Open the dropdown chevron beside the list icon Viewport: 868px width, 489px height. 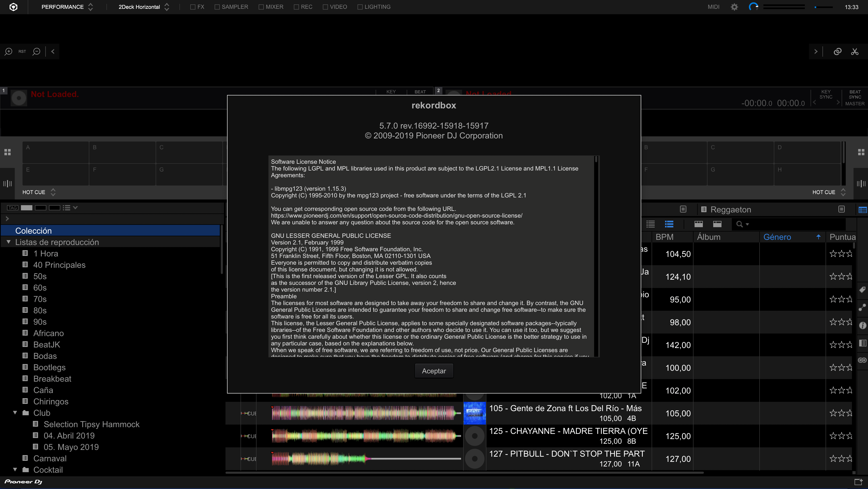[76, 208]
